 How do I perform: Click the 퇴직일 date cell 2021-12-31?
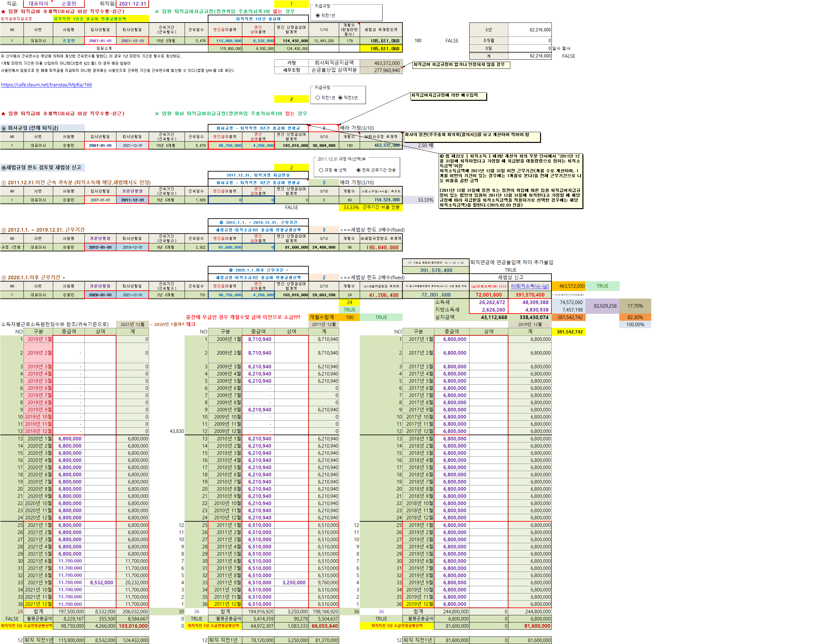point(132,4)
